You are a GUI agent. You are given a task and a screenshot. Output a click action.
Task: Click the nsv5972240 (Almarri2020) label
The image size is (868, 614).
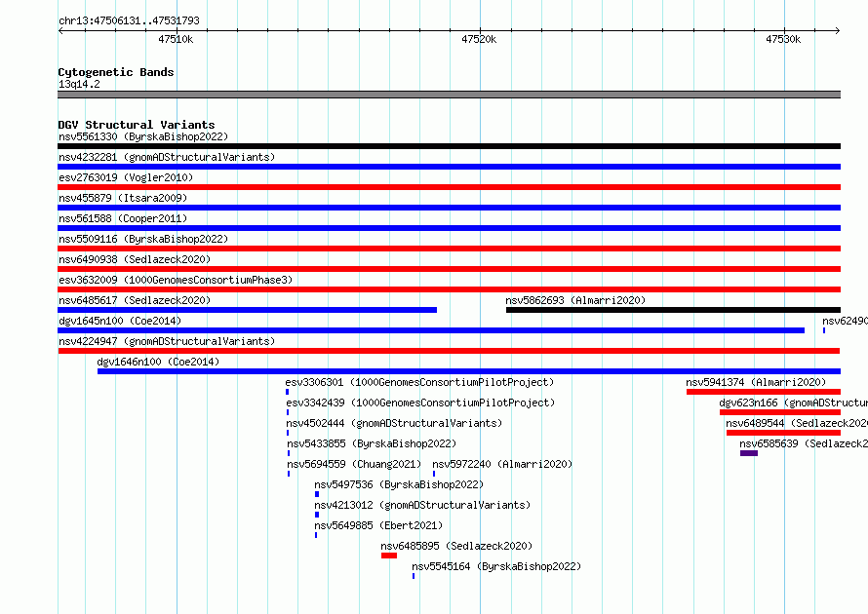tap(502, 464)
